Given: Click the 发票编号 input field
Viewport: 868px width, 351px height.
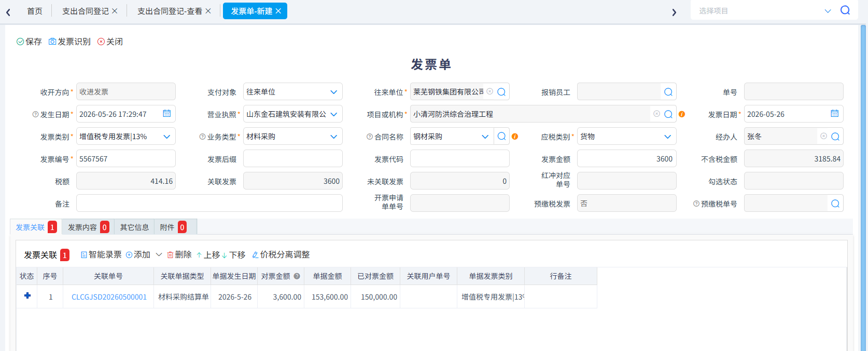Looking at the screenshot, I should pos(126,159).
